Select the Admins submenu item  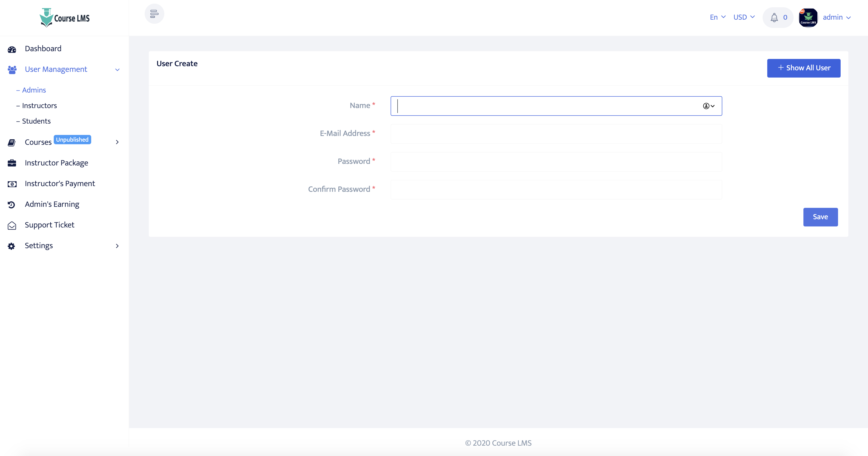(x=34, y=90)
